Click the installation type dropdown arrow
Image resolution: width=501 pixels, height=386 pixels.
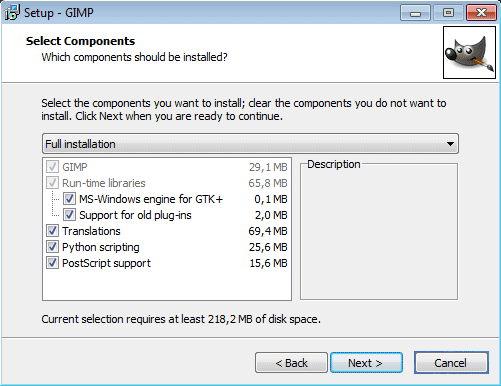(x=450, y=144)
